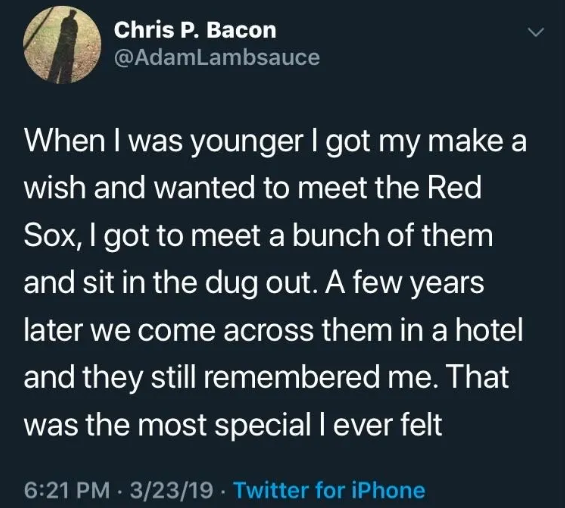Tap the word 'special' in the last line
This screenshot has width=565, height=508.
[263, 425]
